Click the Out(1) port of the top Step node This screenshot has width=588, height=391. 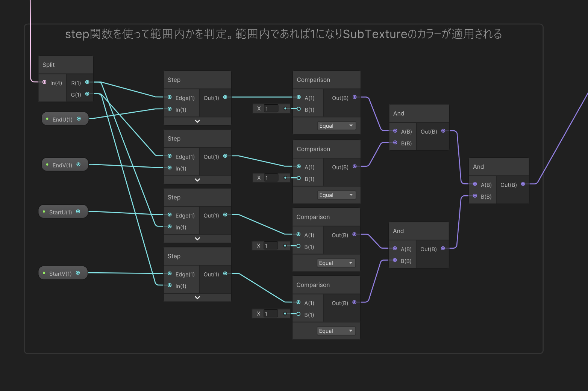[225, 97]
